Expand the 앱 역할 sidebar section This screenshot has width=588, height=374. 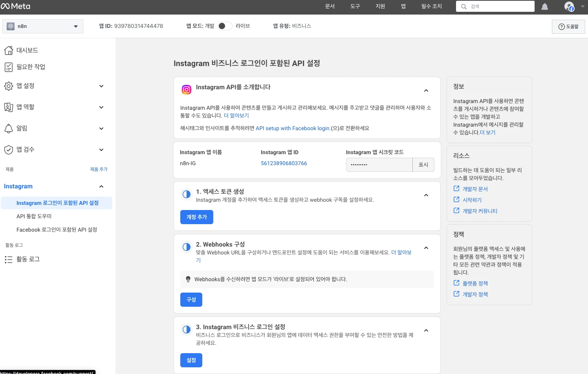[x=101, y=107]
